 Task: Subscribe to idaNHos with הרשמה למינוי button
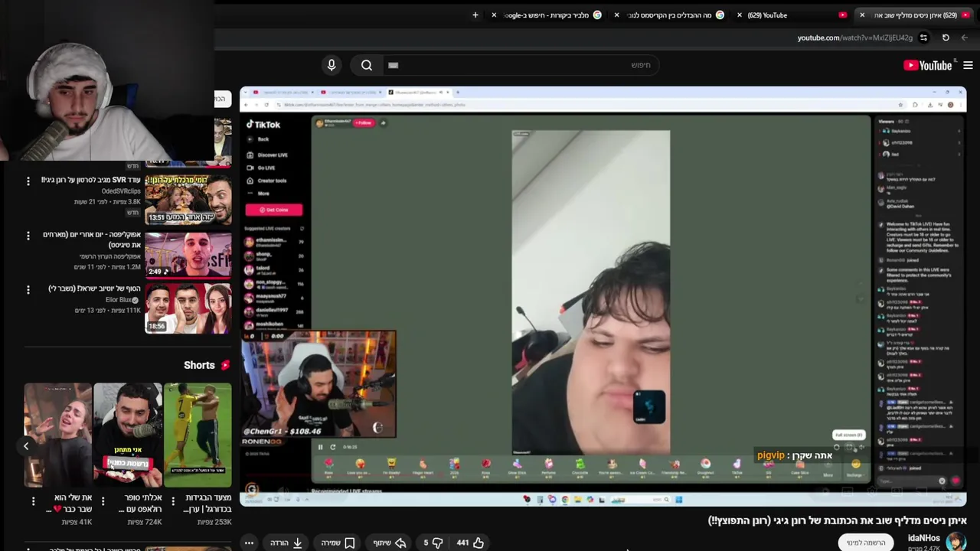pos(866,543)
